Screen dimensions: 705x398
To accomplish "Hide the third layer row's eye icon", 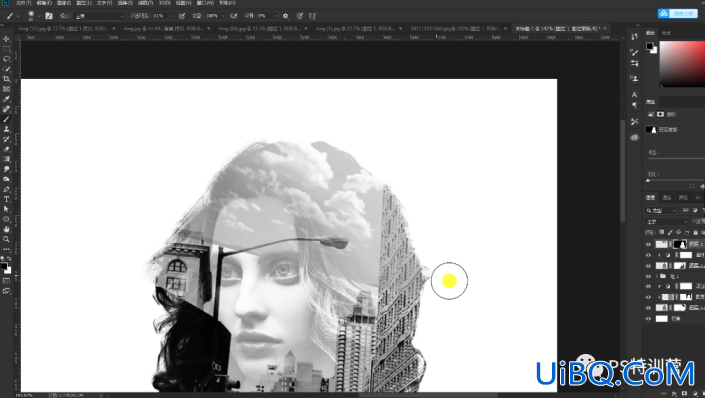I will coord(648,266).
